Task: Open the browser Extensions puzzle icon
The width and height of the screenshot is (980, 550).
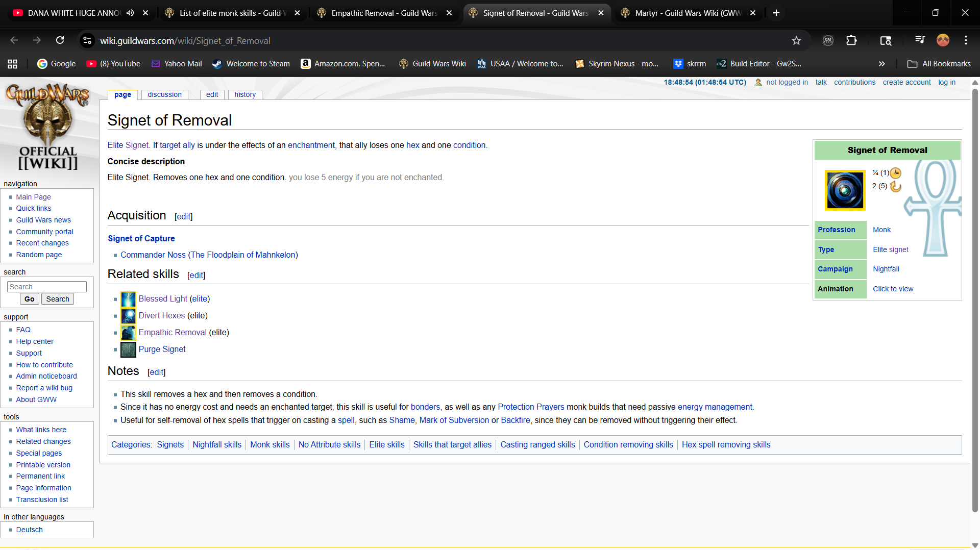Action: (851, 41)
